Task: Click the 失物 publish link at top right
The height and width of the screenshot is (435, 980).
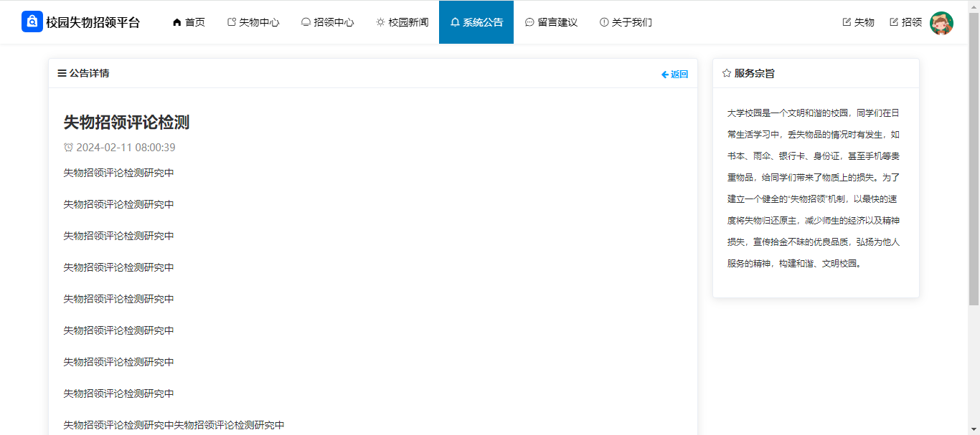Action: (858, 22)
